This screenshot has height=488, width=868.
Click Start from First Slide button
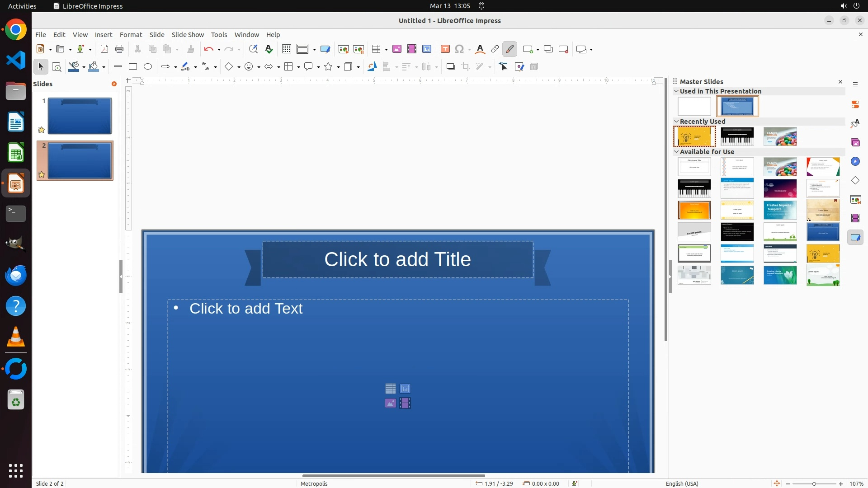tap(344, 49)
